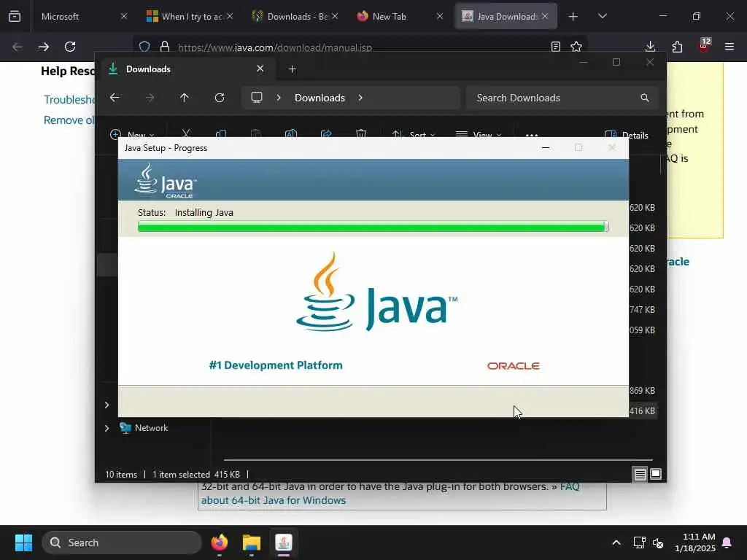Viewport: 747px width, 560px height.
Task: Go up one folder in File Explorer
Action: pyautogui.click(x=185, y=98)
